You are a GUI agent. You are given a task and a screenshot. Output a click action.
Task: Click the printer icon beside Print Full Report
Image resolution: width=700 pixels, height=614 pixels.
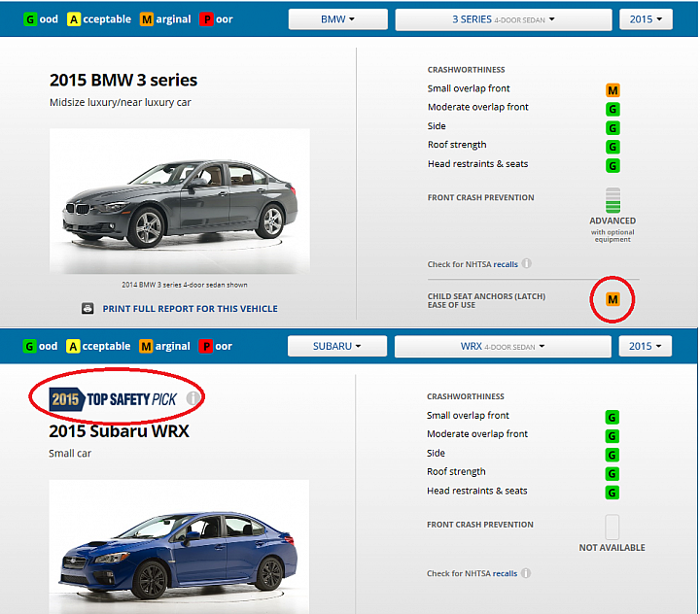point(87,308)
